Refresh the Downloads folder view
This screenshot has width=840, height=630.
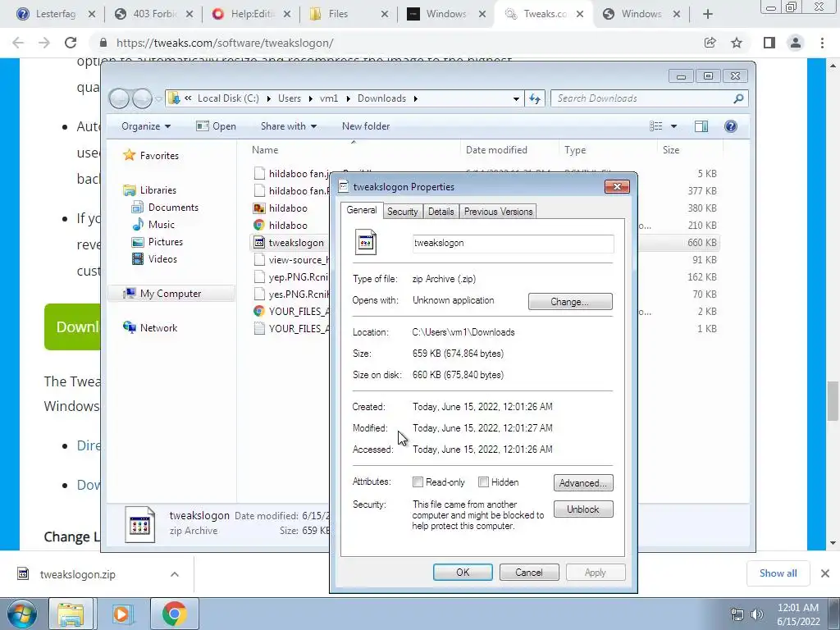(x=535, y=98)
